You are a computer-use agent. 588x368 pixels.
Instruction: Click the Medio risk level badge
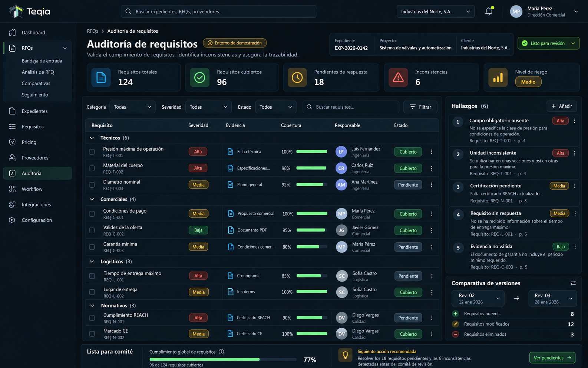tap(528, 82)
